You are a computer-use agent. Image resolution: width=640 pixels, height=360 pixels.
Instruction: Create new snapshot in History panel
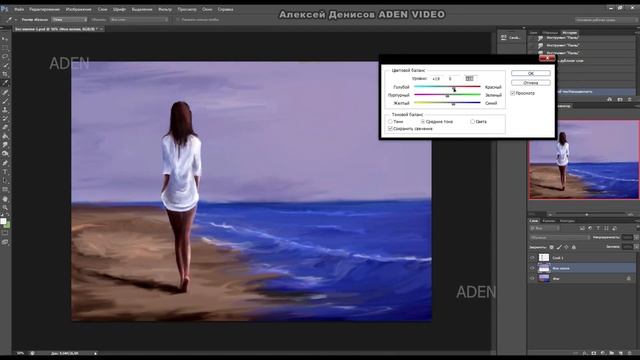[x=620, y=99]
